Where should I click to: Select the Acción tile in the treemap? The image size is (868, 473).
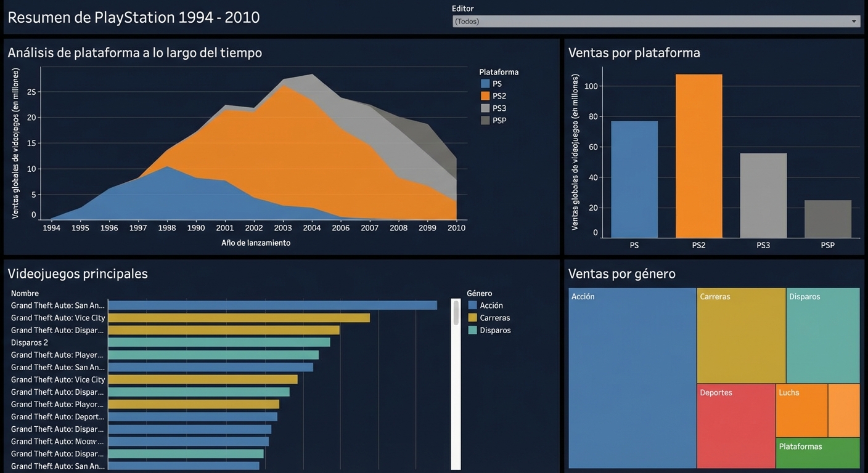[x=633, y=378]
